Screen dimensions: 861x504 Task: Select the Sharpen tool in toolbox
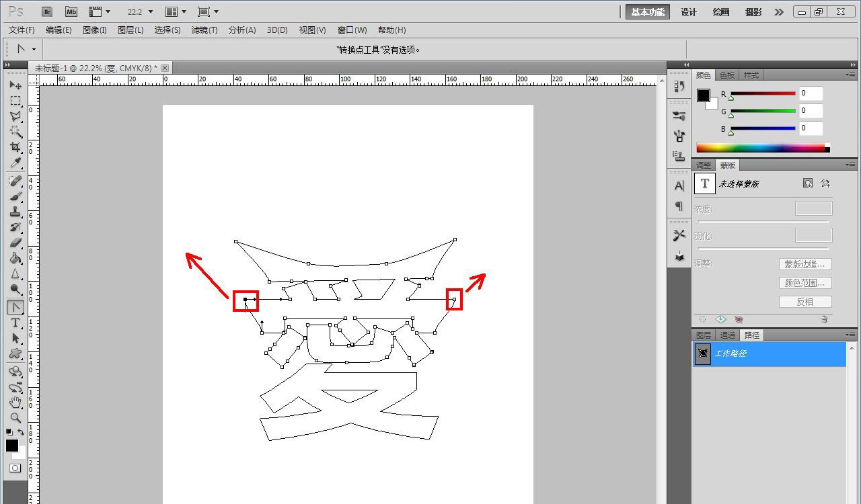click(15, 274)
